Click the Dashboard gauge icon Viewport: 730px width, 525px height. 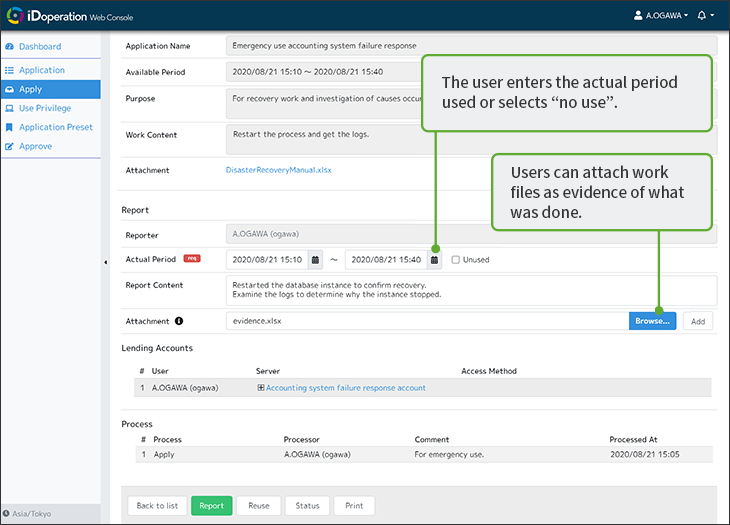coord(9,47)
